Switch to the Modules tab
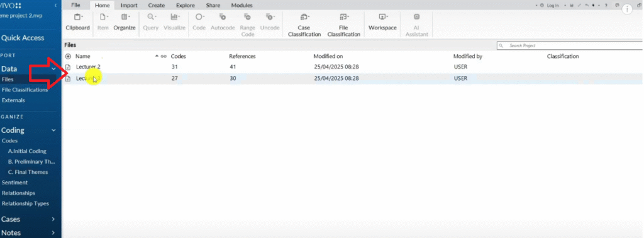Image resolution: width=644 pixels, height=238 pixels. coord(242,5)
